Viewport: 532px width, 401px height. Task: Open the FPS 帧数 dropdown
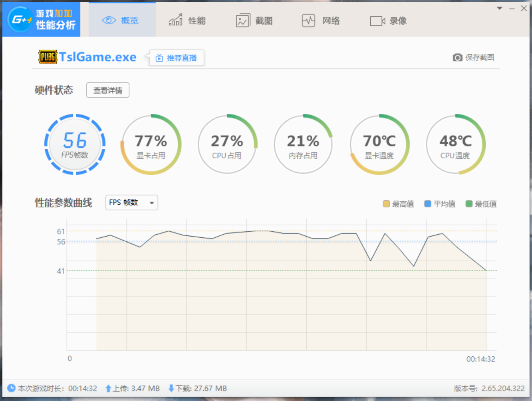coord(132,203)
